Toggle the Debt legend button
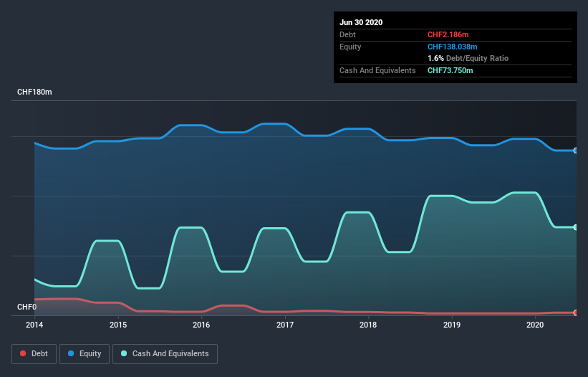Screen dimensions: 588x377 [34, 354]
